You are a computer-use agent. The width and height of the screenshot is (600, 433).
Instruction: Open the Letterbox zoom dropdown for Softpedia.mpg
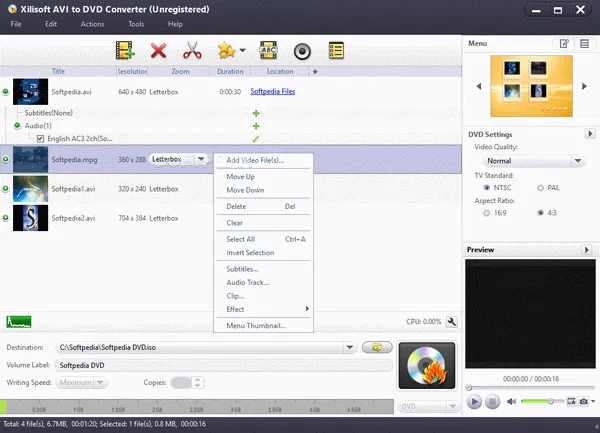(201, 159)
